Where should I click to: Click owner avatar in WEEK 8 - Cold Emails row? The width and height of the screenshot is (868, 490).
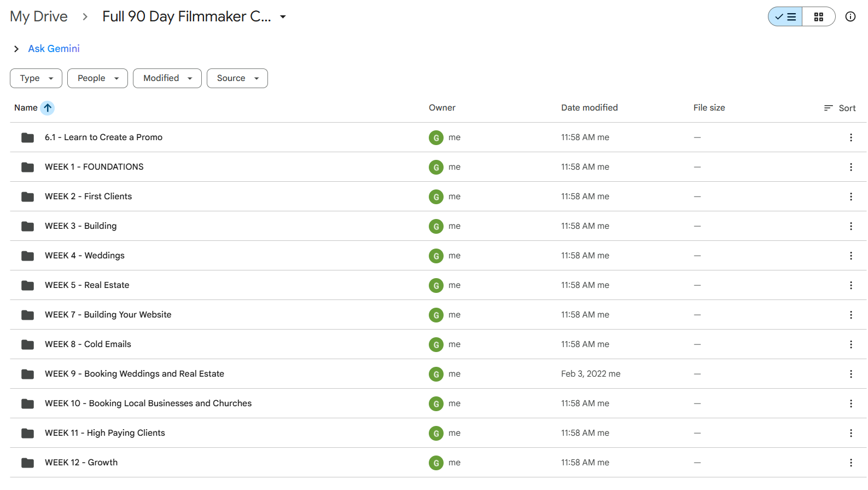pos(436,344)
